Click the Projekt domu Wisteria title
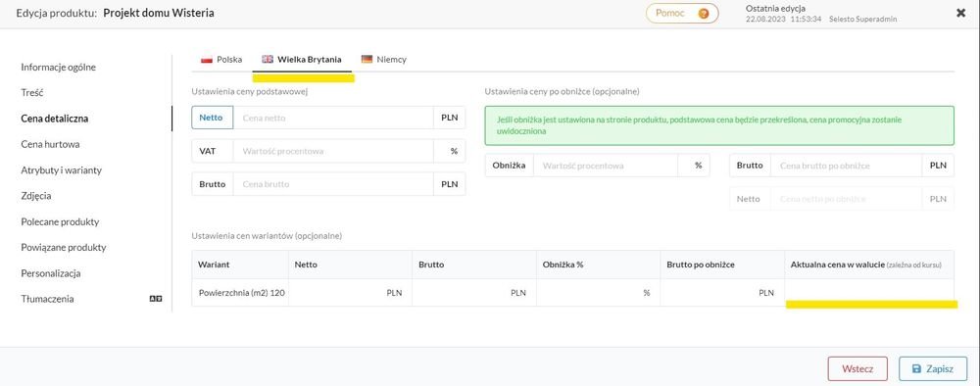Screen dimensions: 980x386 [x=159, y=13]
